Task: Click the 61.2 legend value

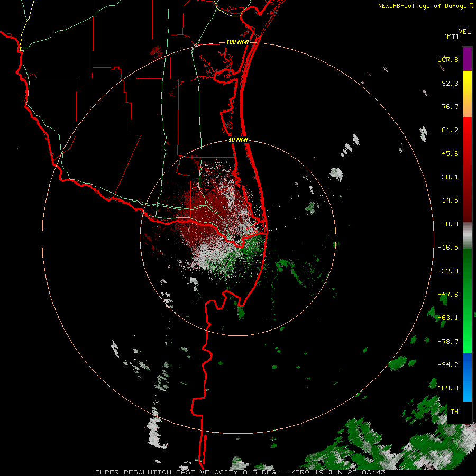Action: pyautogui.click(x=450, y=130)
